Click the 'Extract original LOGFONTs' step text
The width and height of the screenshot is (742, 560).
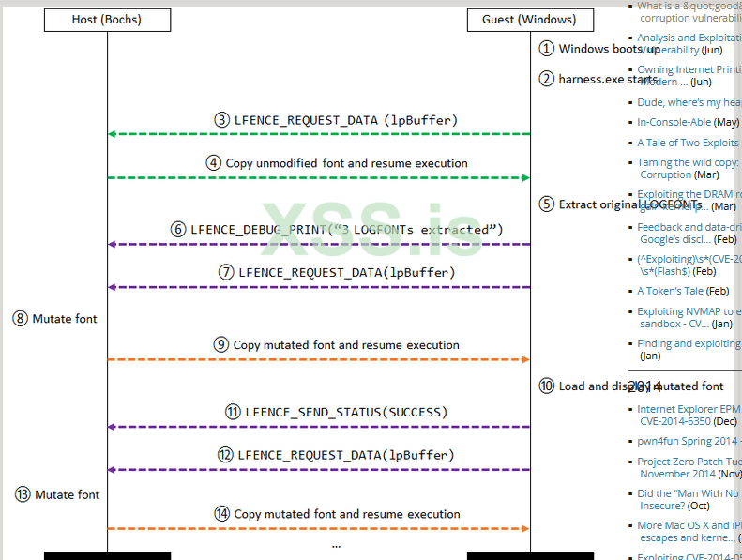tap(630, 204)
